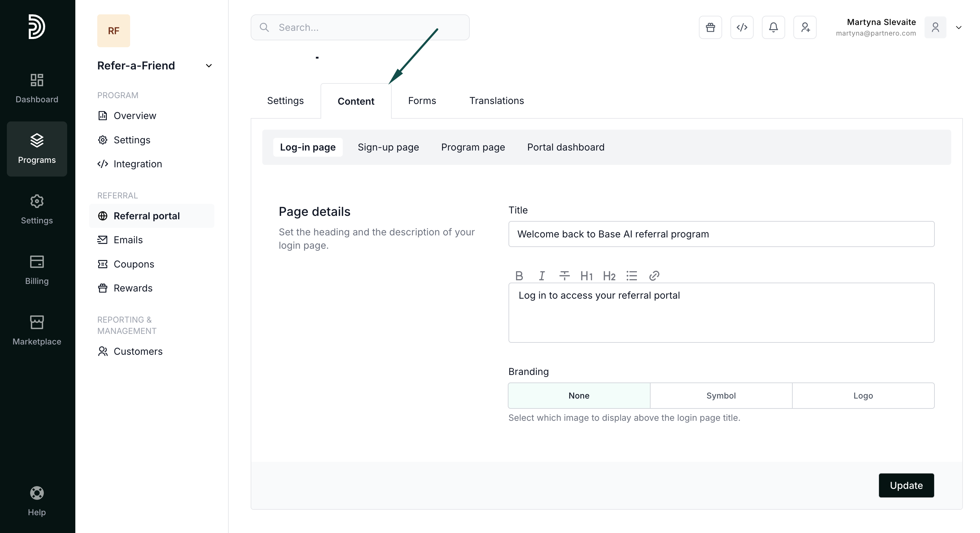The height and width of the screenshot is (533, 980).
Task: Apply H1 heading style in editor
Action: (x=586, y=276)
